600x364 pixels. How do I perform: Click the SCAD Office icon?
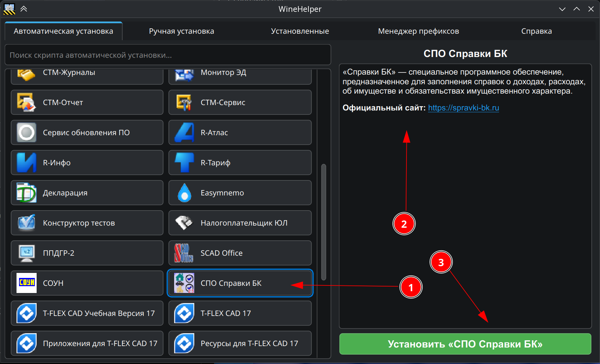184,253
